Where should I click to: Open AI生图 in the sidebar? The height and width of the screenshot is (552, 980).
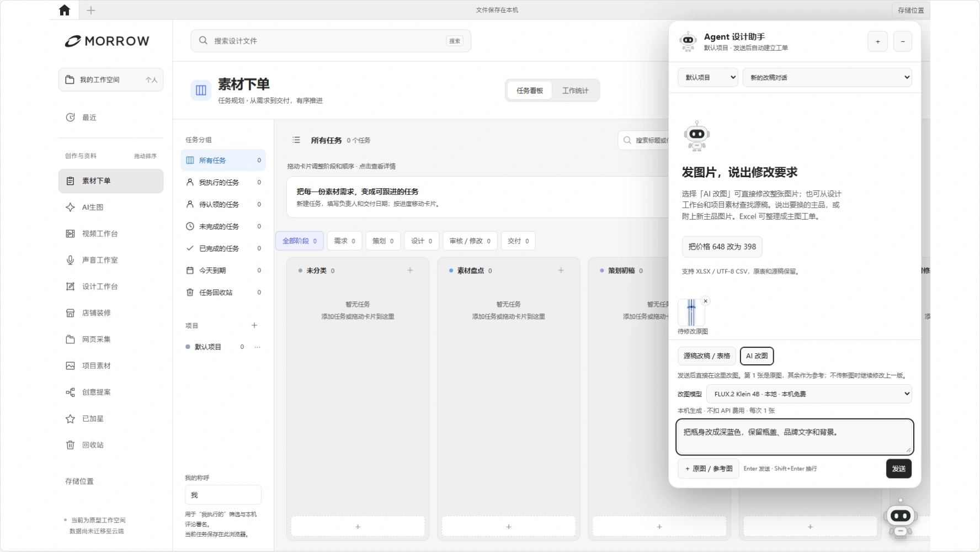pos(111,208)
